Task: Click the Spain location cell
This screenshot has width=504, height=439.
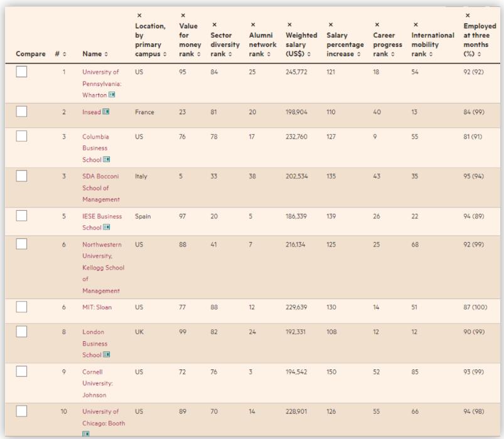Action: 142,216
